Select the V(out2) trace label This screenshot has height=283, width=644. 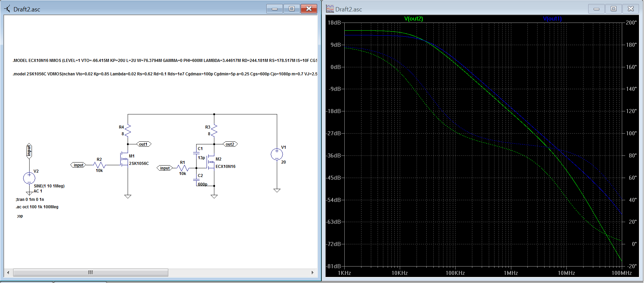(x=414, y=19)
